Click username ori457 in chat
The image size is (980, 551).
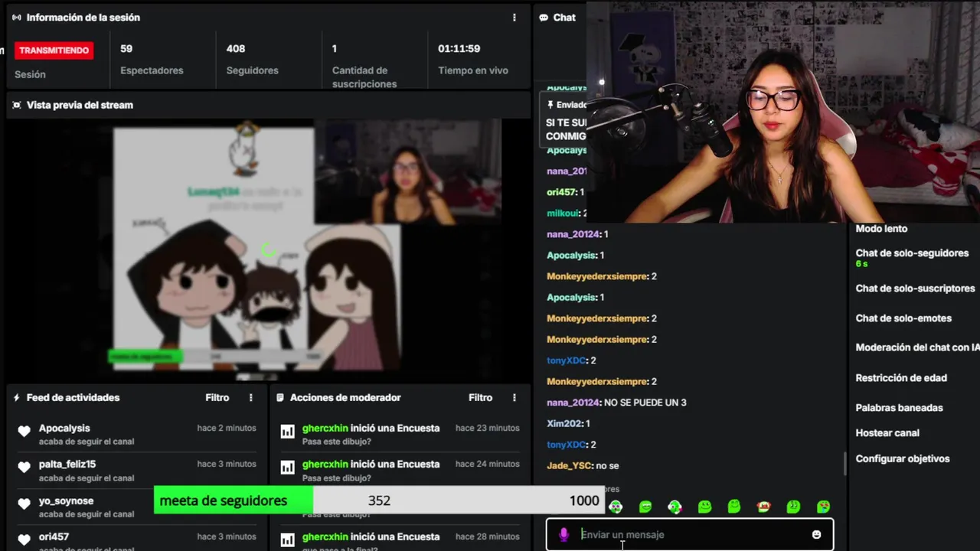click(x=561, y=192)
